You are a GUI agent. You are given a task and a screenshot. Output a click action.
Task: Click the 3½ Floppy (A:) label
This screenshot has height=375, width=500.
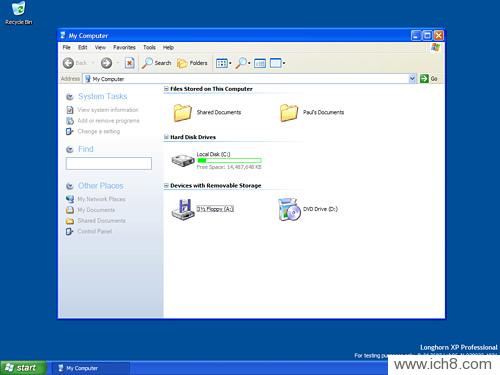[215, 209]
